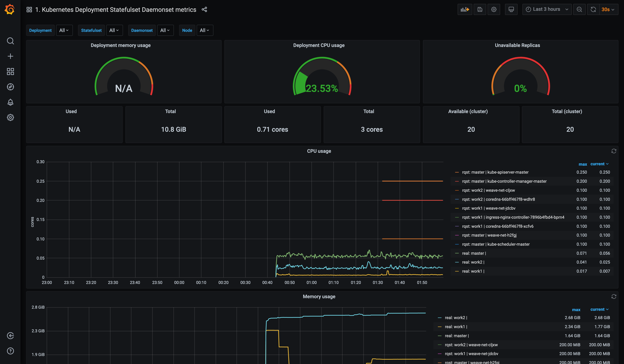Click the refresh icon on CPU usage panel
The width and height of the screenshot is (624, 364).
click(x=614, y=151)
